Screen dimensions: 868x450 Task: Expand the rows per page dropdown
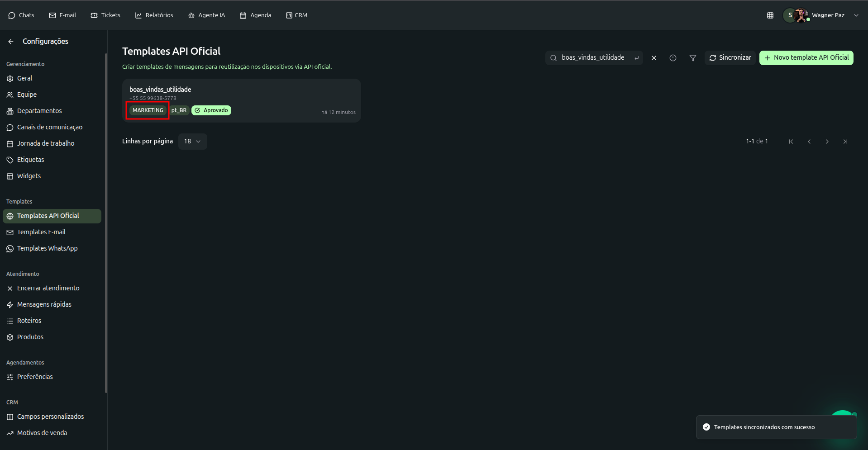192,142
